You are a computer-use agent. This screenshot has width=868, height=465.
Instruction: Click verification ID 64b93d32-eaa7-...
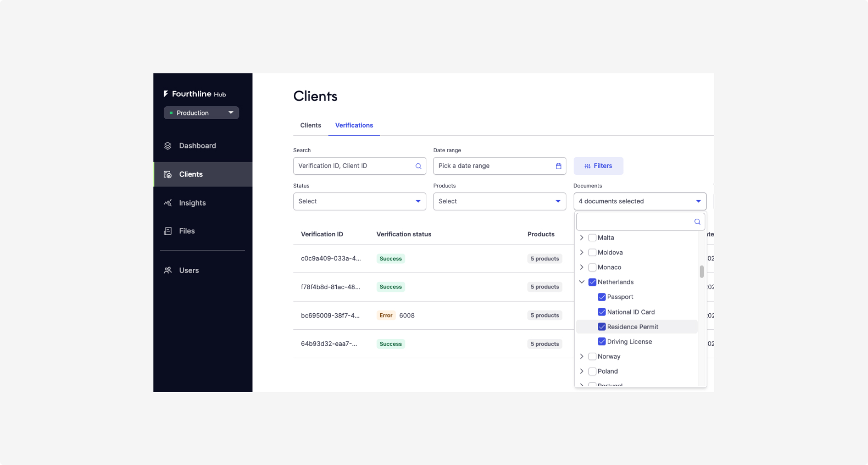click(x=329, y=344)
